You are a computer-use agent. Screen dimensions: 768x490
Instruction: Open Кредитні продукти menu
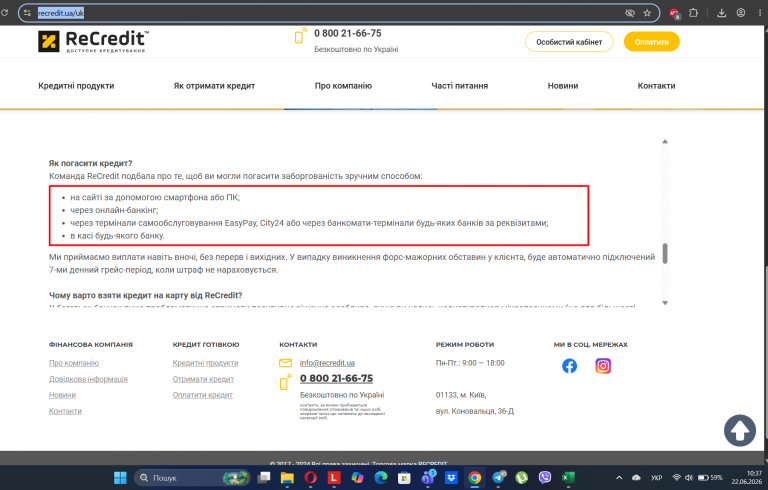76,86
